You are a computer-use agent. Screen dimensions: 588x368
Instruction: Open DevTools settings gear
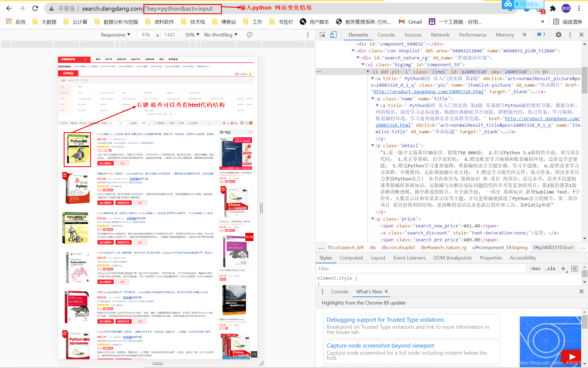[x=558, y=35]
